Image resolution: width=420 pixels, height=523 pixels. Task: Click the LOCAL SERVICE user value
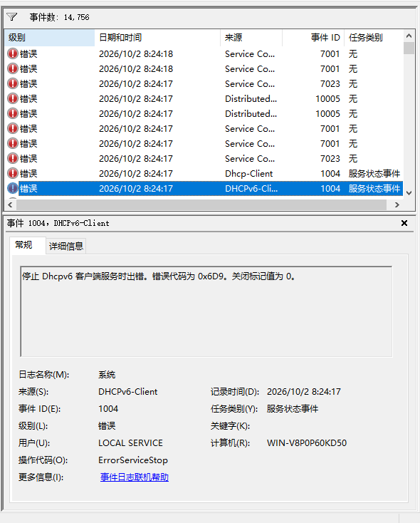[x=131, y=443]
